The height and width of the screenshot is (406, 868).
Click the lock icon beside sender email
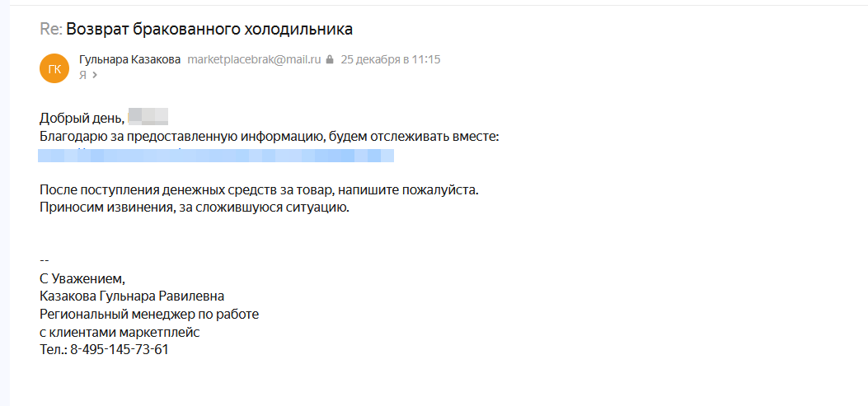tap(330, 60)
